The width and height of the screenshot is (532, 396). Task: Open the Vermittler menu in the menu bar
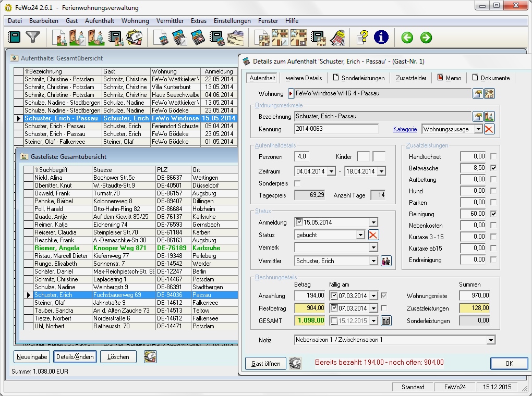[x=170, y=21]
